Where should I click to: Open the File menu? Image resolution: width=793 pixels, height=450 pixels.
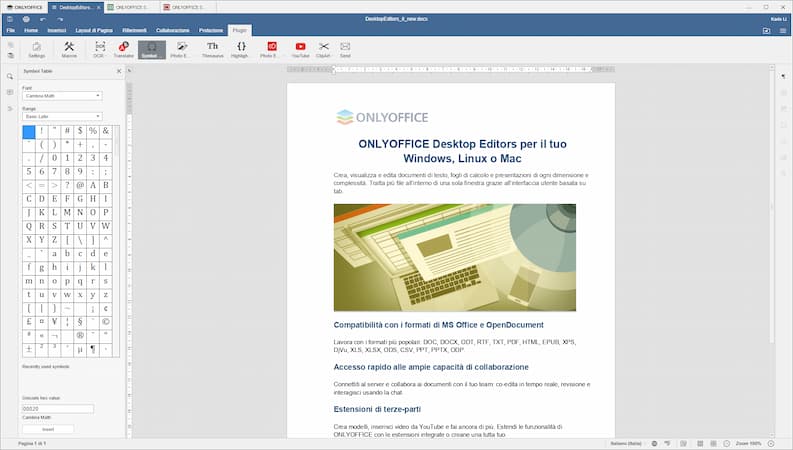tap(10, 30)
